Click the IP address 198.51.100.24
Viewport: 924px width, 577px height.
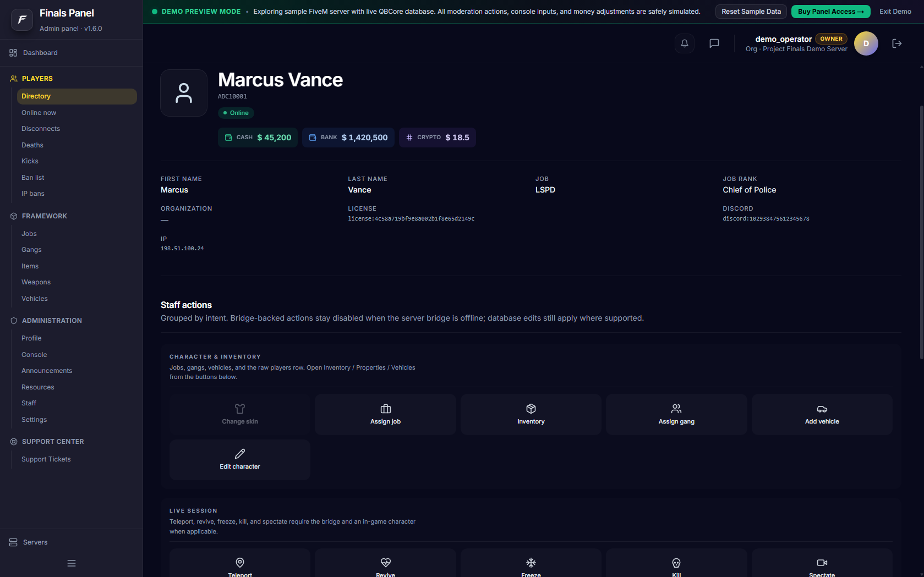click(x=182, y=249)
